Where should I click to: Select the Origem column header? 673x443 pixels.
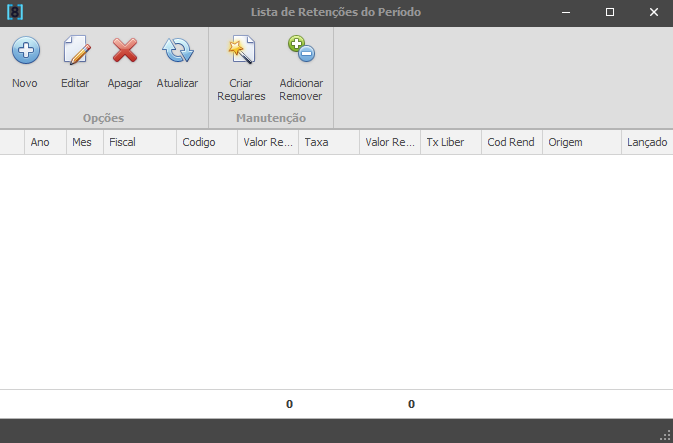point(580,143)
